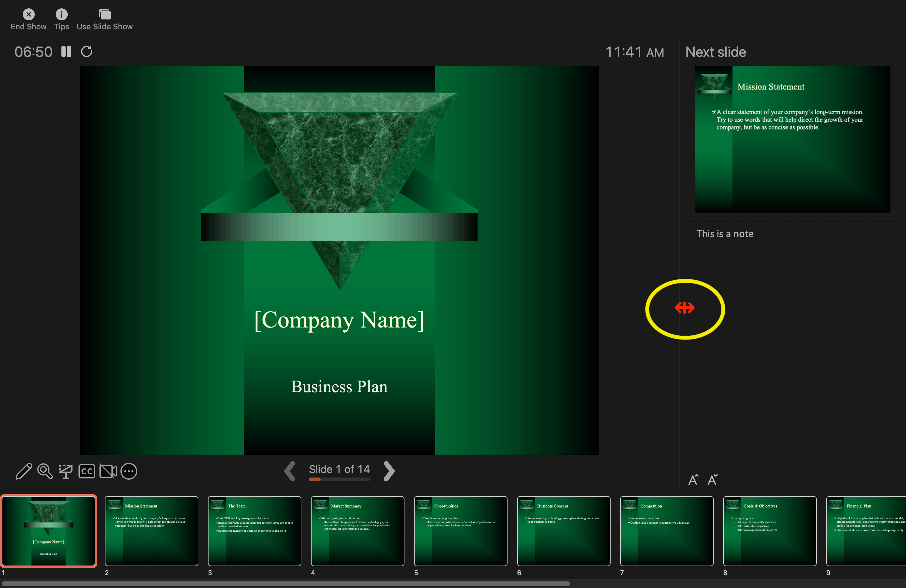Jump to Financial Plan thumbnail
Viewport: 906px width, 588px height.
[x=866, y=531]
